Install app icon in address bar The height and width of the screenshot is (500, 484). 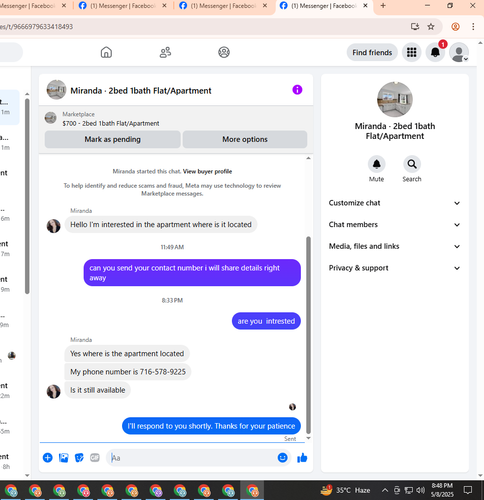pos(415,27)
